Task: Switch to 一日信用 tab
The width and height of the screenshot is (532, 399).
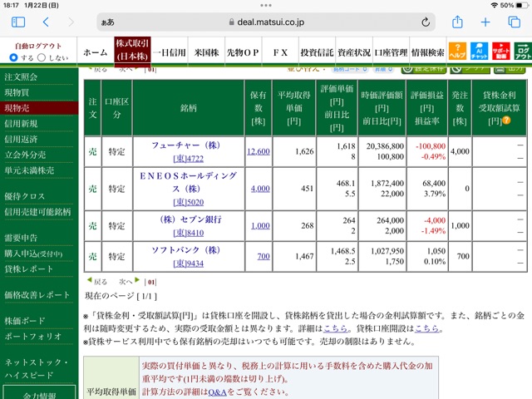Action: pos(169,52)
